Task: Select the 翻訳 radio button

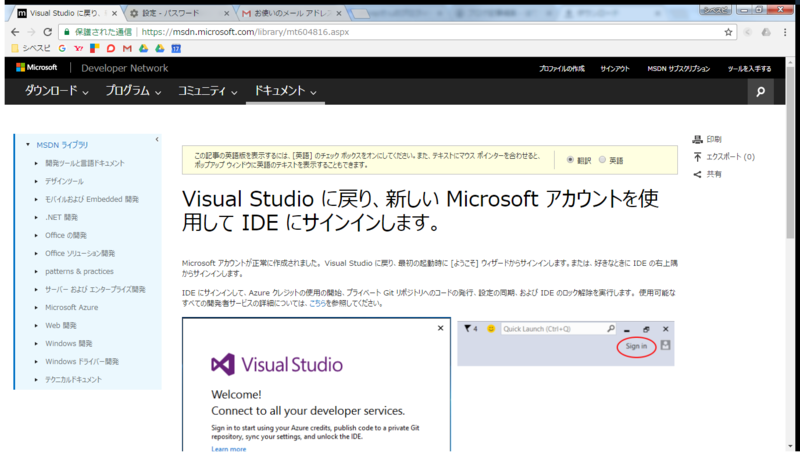Action: point(570,160)
